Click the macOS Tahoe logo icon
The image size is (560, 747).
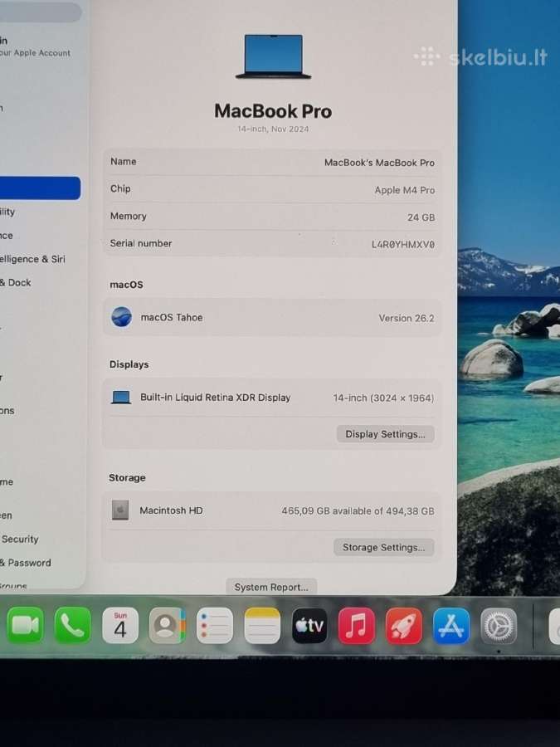click(121, 317)
